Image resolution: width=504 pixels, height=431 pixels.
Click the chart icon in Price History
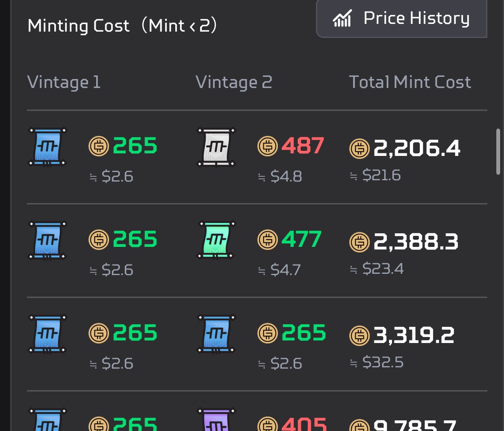click(342, 18)
